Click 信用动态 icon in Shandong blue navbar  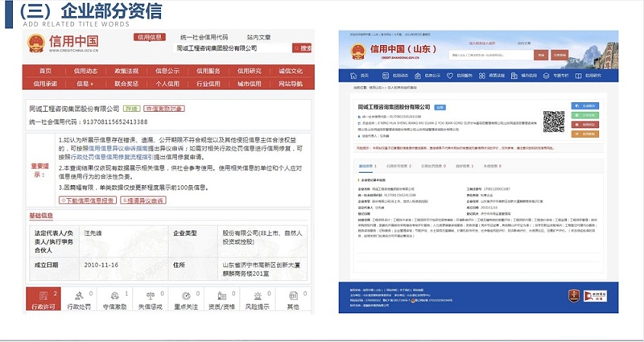pyautogui.click(x=386, y=76)
